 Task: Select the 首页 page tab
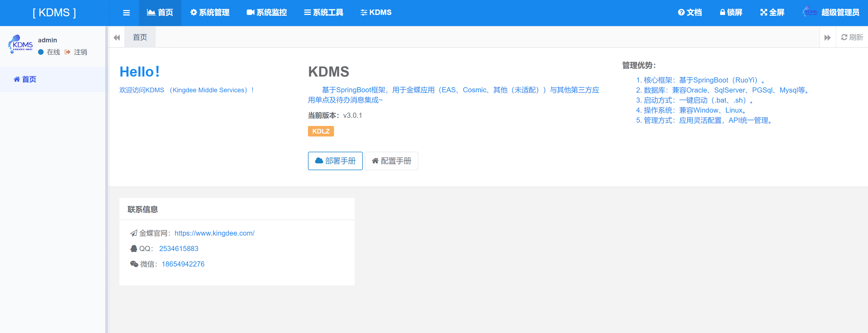click(140, 37)
